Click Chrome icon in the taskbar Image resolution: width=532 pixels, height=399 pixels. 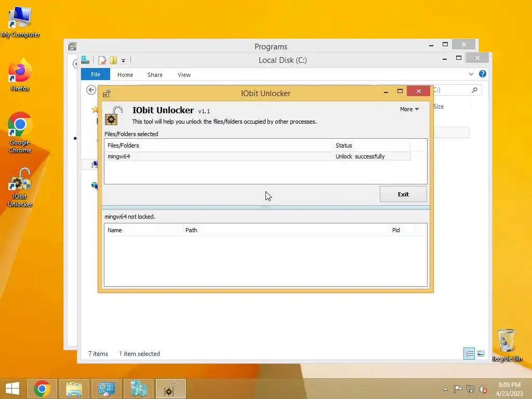(x=42, y=389)
